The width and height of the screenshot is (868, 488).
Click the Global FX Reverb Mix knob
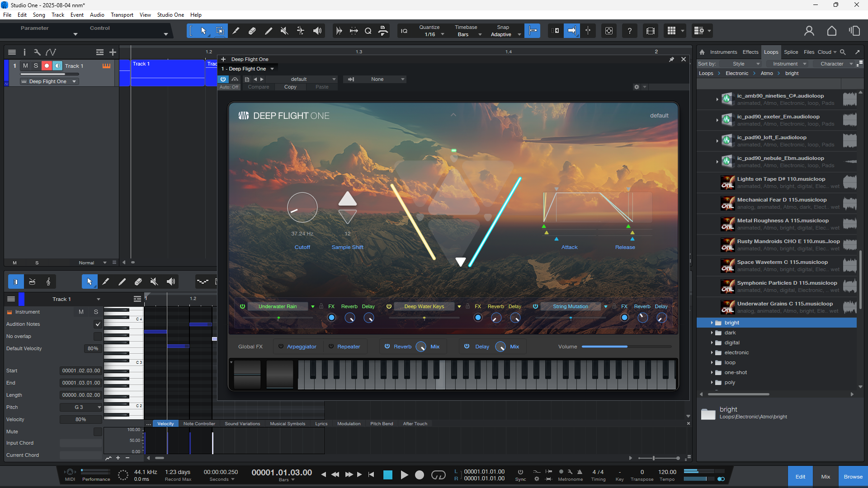click(x=420, y=347)
